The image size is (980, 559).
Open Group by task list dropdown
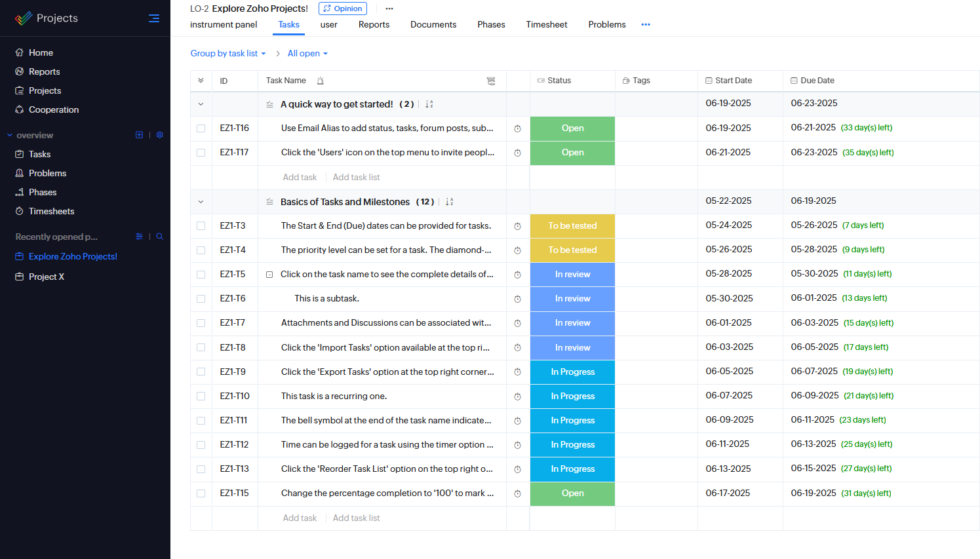click(228, 54)
